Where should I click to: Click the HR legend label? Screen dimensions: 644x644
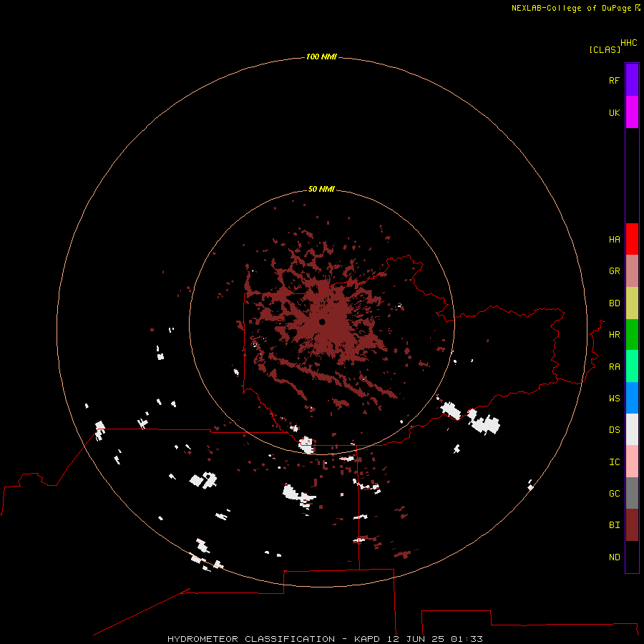pos(614,335)
